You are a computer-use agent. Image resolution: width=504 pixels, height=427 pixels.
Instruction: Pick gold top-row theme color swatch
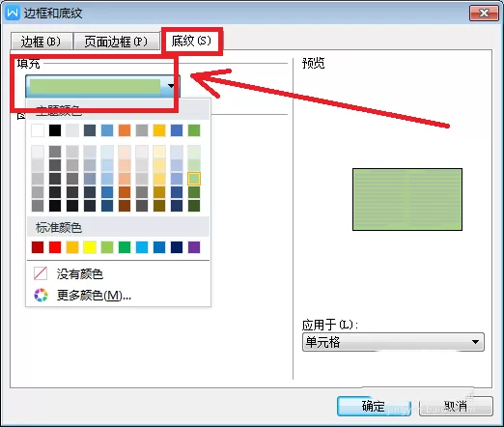[x=159, y=130]
